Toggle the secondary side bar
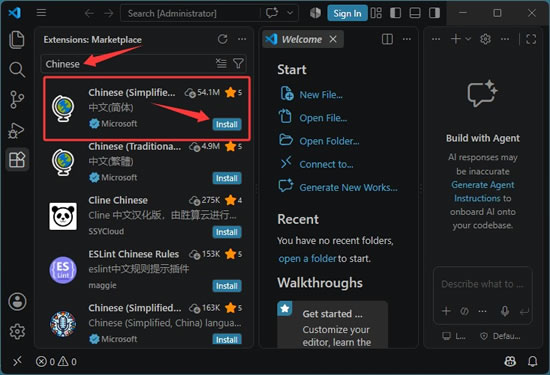The image size is (550, 375). click(434, 13)
